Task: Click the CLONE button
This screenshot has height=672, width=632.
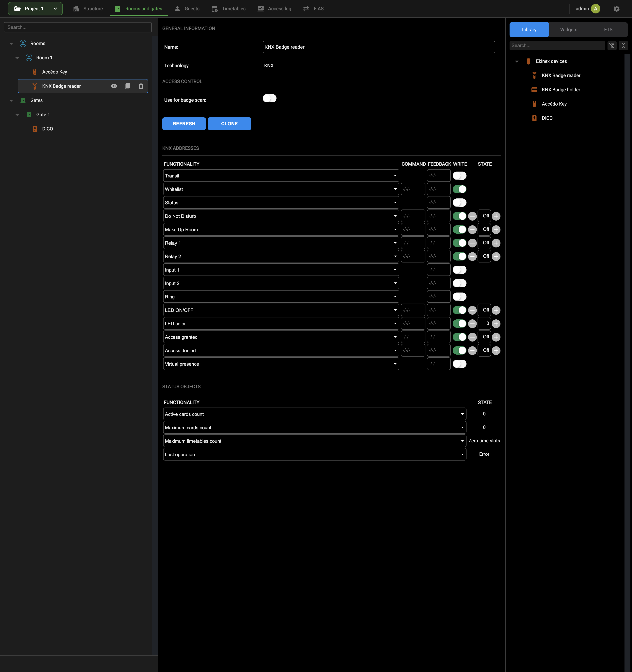Action: click(x=229, y=124)
